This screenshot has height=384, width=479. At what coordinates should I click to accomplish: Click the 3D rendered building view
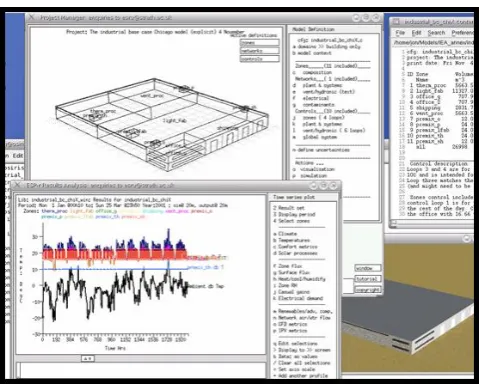pos(408,308)
